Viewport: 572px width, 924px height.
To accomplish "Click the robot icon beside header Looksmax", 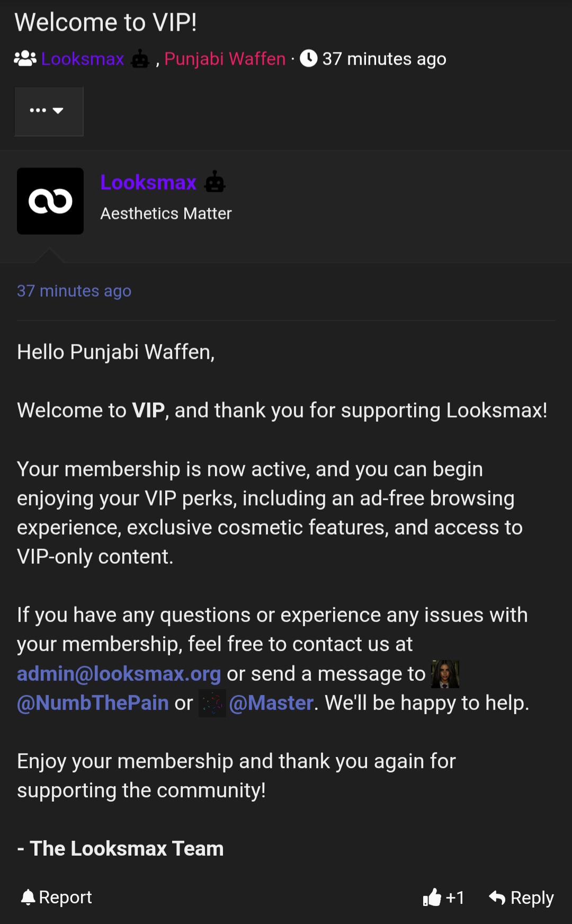I will pos(140,59).
